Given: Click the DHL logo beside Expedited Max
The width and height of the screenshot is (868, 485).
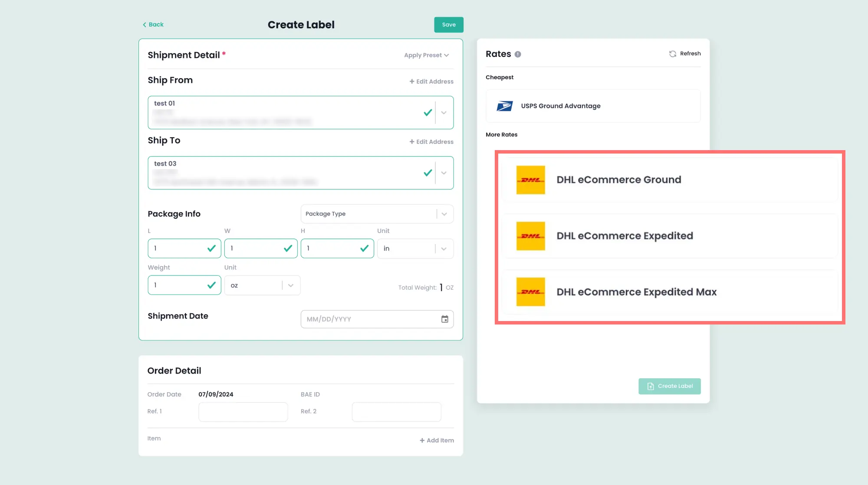Looking at the screenshot, I should [530, 292].
